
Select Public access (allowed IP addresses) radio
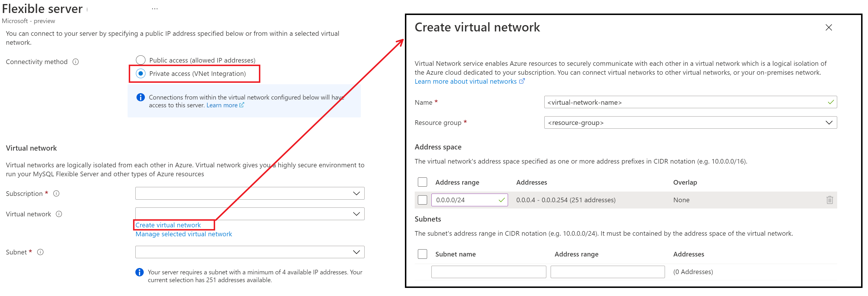[x=141, y=60]
